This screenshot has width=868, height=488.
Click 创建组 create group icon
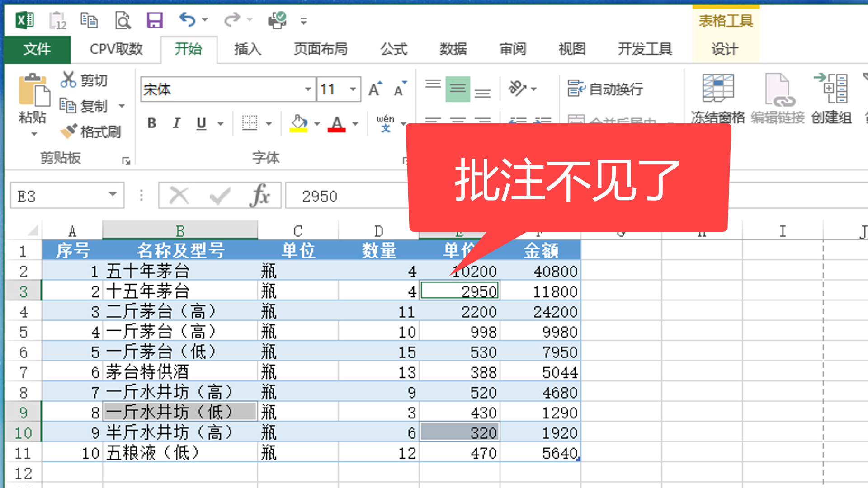pyautogui.click(x=831, y=99)
